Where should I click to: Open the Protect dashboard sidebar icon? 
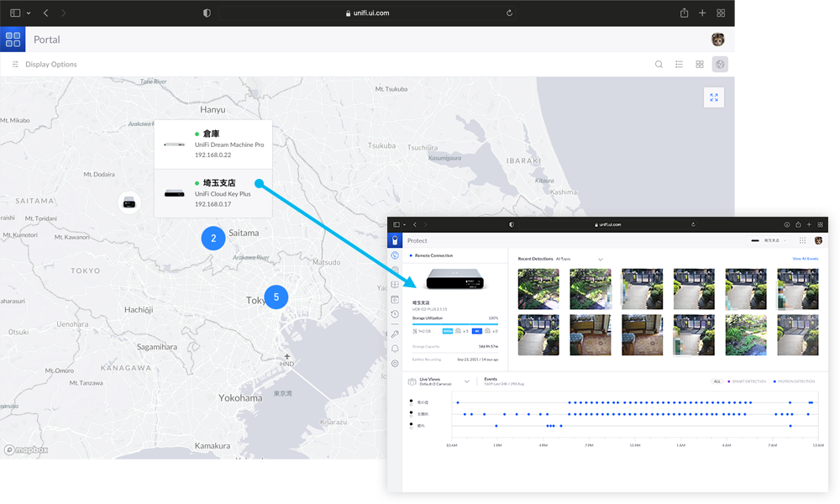395,255
